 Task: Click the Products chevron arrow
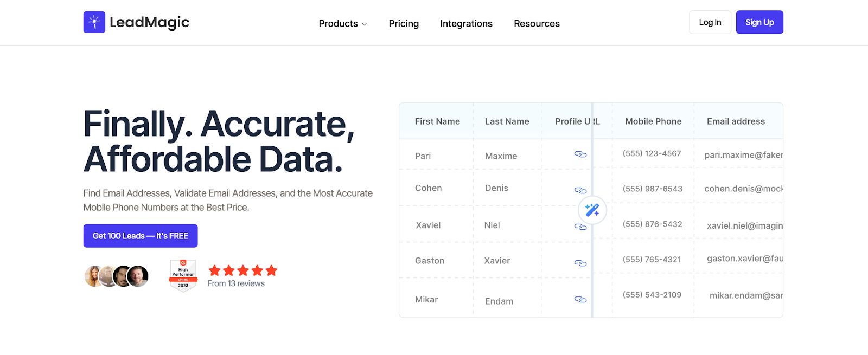[364, 24]
